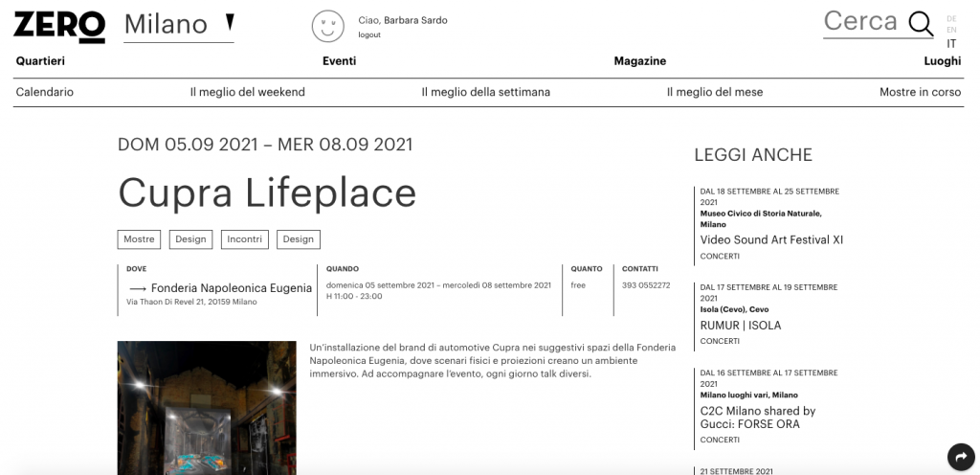This screenshot has height=475, width=980.
Task: Click the phone number 393 0552272
Action: click(646, 285)
